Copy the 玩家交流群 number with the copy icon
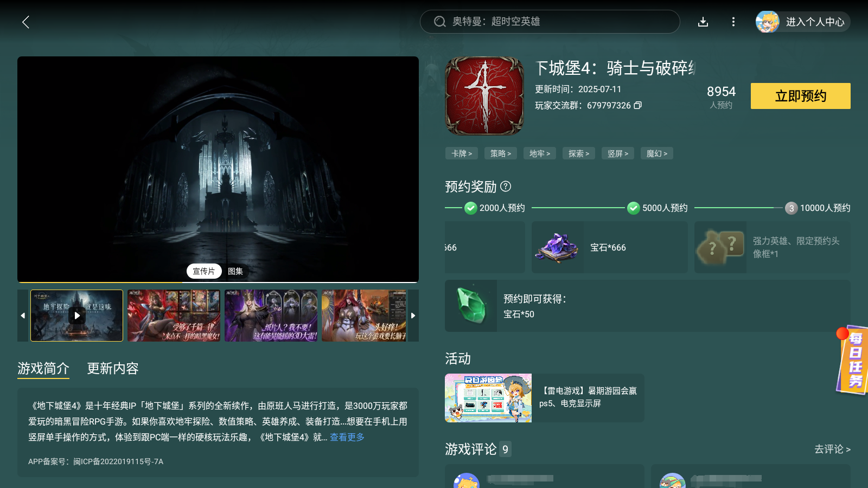Viewport: 868px width, 488px height. click(x=638, y=106)
